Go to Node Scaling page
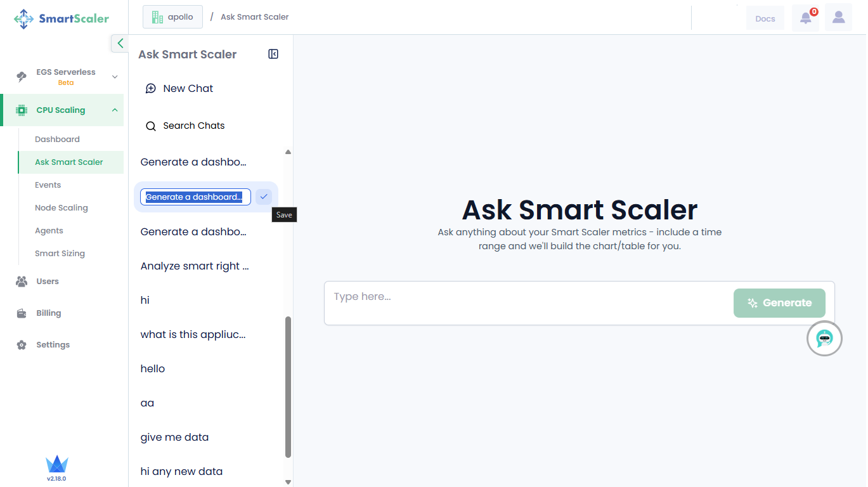 (x=62, y=208)
